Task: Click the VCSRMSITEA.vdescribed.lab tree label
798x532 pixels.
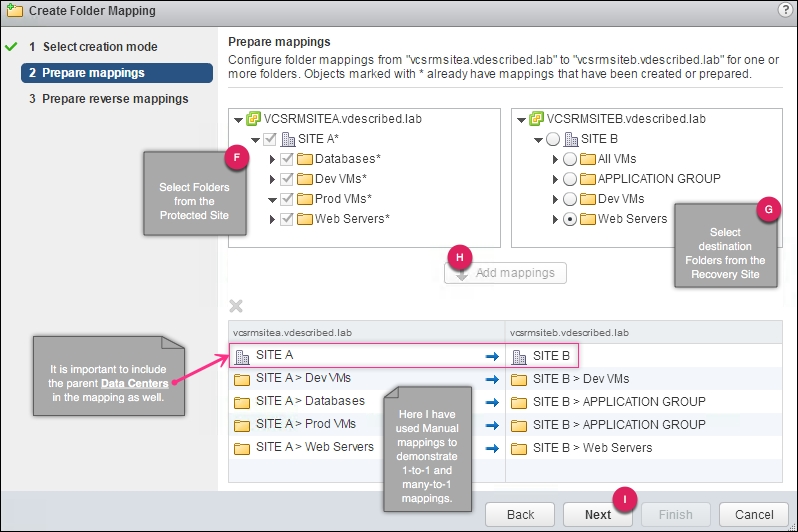Action: pos(343,119)
